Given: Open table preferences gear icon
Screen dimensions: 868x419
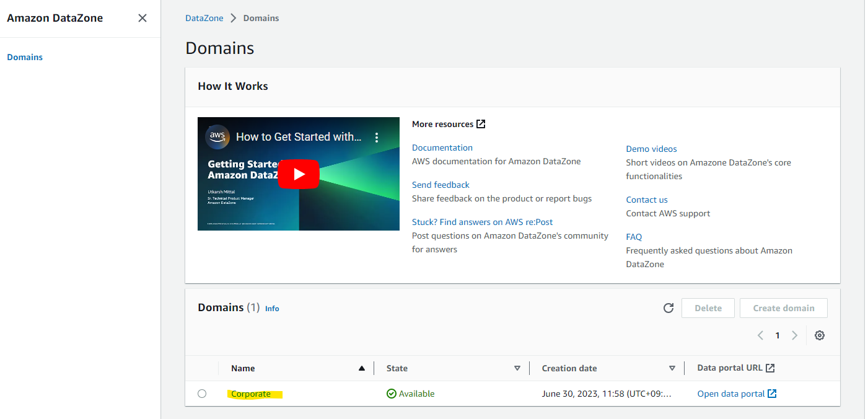Looking at the screenshot, I should click(x=820, y=335).
